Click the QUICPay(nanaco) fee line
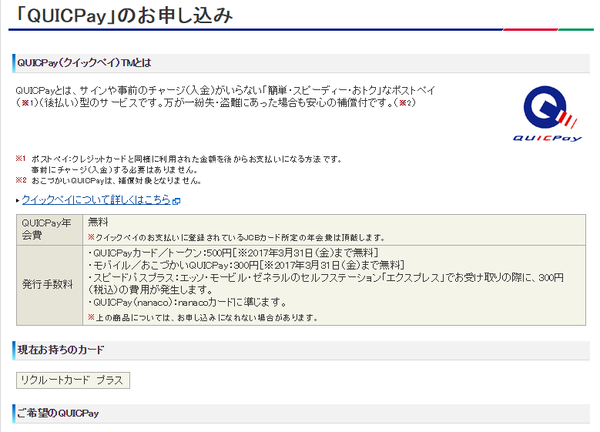The width and height of the screenshot is (600, 432). pyautogui.click(x=187, y=302)
